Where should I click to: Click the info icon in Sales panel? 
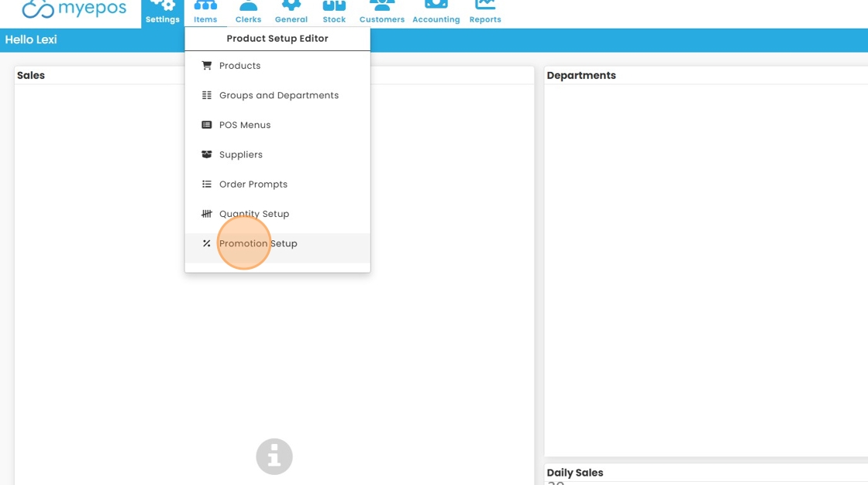274,457
